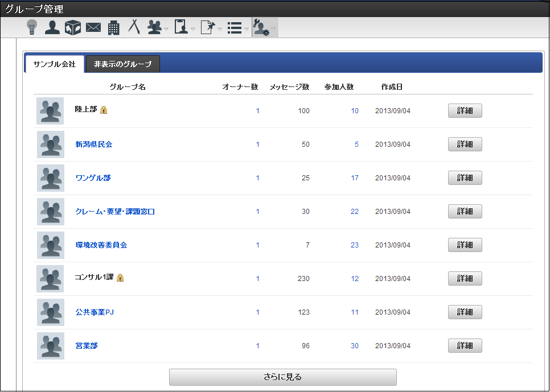550x392 pixels.
Task: Expand the dropdown arrow beside clipboard user icon
Action: point(193,29)
